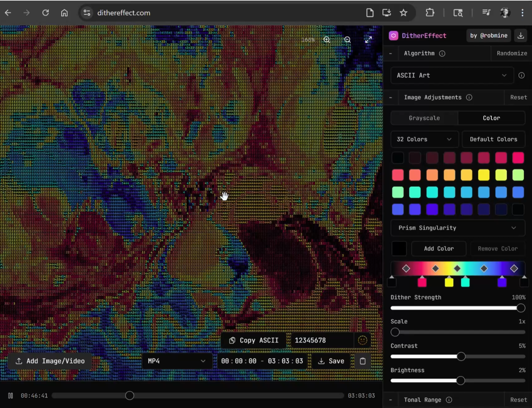Image resolution: width=532 pixels, height=408 pixels.
Task: Click the zoom out magnifier icon
Action: point(347,40)
